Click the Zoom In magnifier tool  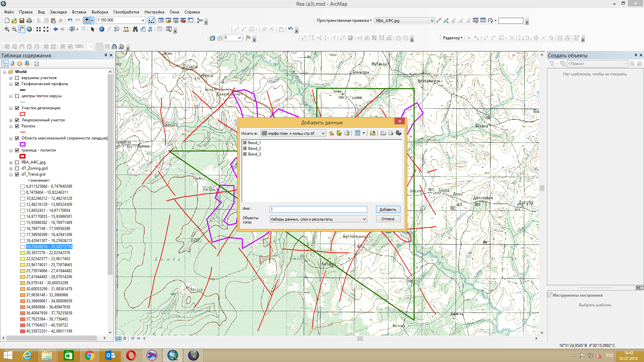(7, 29)
